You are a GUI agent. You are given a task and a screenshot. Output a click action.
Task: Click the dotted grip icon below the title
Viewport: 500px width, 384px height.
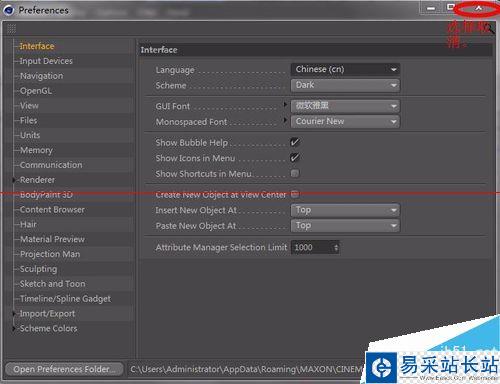tap(11, 29)
